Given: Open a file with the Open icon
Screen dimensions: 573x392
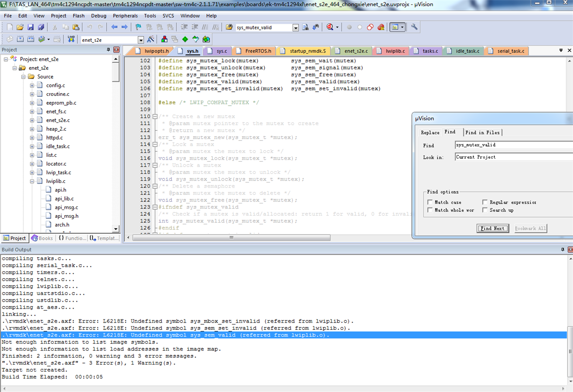Looking at the screenshot, I should pyautogui.click(x=20, y=27).
